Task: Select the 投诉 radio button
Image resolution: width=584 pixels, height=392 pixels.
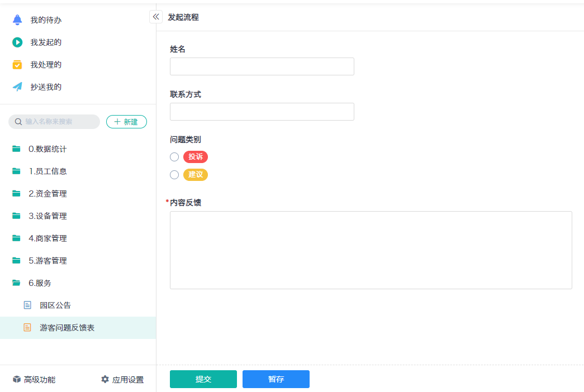Action: coord(174,157)
